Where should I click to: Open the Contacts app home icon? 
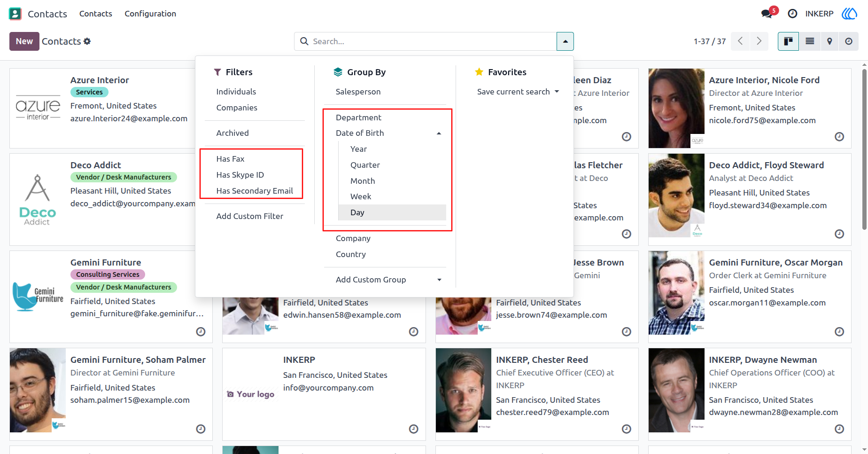pyautogui.click(x=15, y=14)
